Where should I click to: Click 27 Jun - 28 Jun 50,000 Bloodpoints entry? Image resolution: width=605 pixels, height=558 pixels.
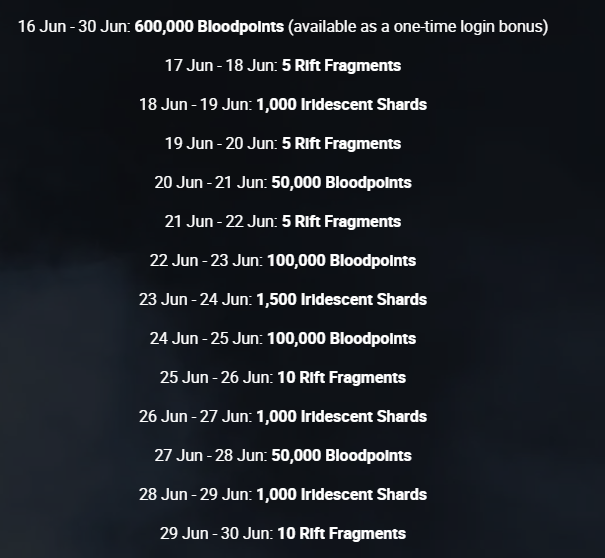click(282, 456)
